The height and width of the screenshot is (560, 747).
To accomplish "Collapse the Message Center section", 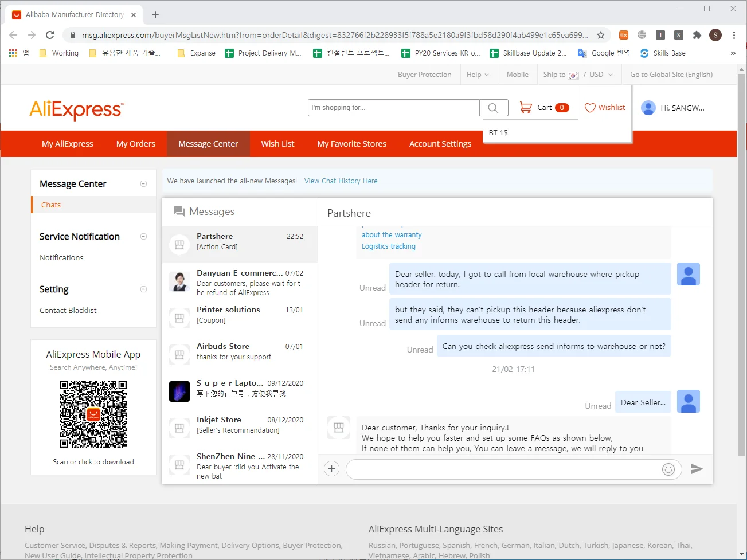I will pyautogui.click(x=143, y=184).
